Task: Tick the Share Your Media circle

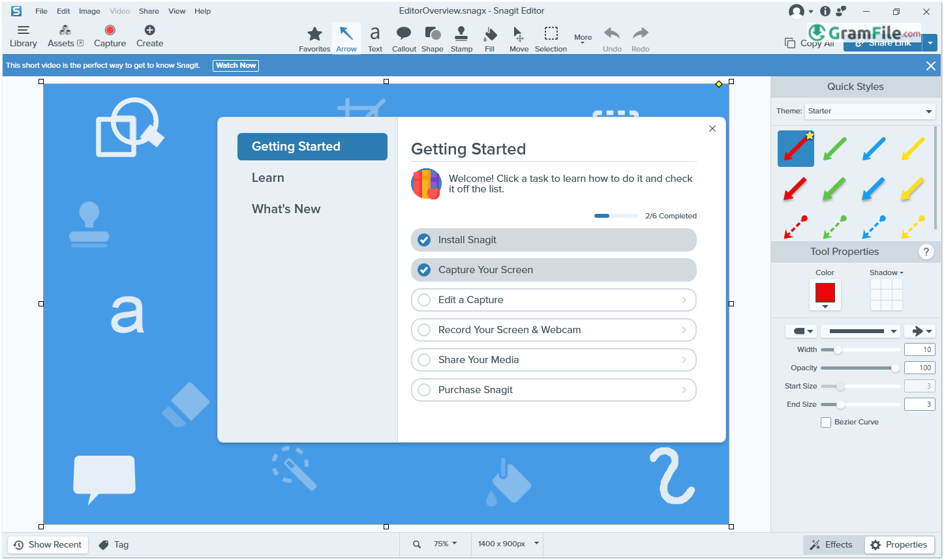Action: point(424,360)
